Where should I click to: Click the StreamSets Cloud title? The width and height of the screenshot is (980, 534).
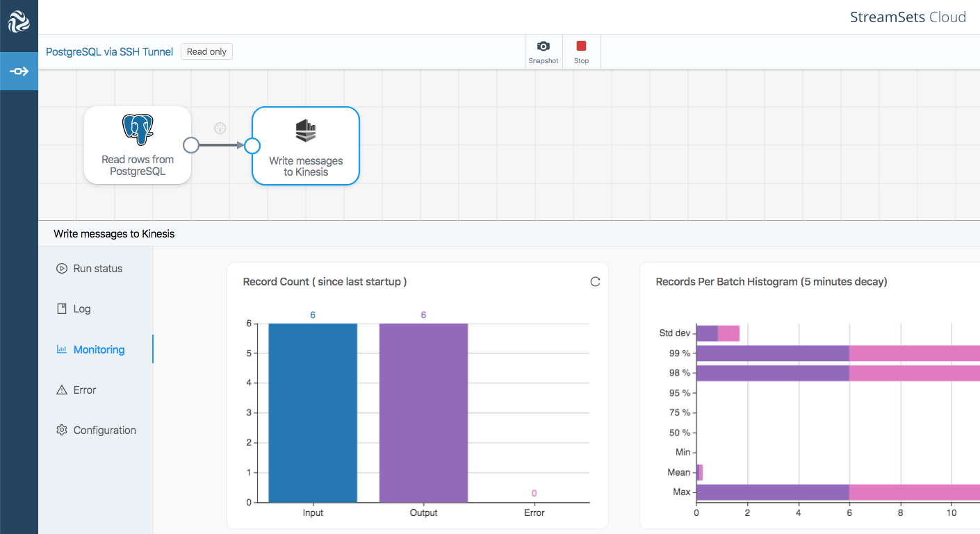pyautogui.click(x=908, y=17)
